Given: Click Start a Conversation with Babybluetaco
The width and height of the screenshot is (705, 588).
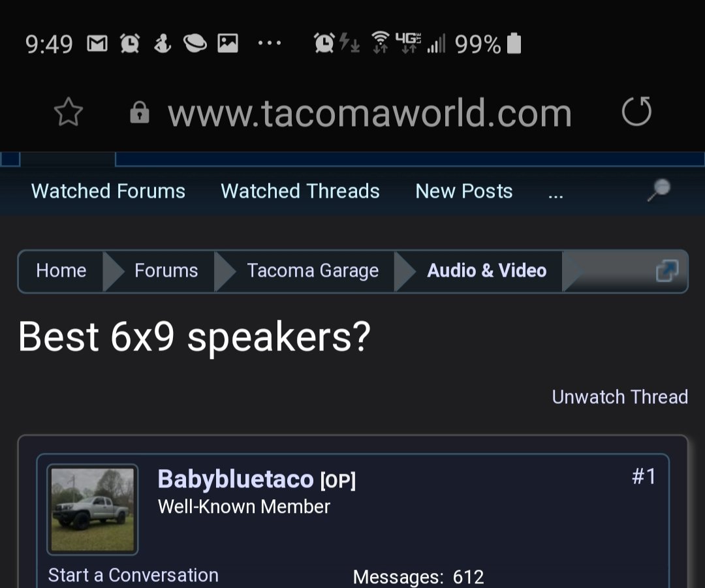Looking at the screenshot, I should point(134,576).
